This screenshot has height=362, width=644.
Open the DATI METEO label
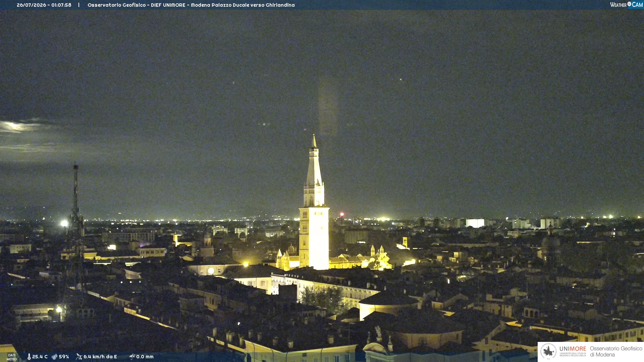click(12, 357)
